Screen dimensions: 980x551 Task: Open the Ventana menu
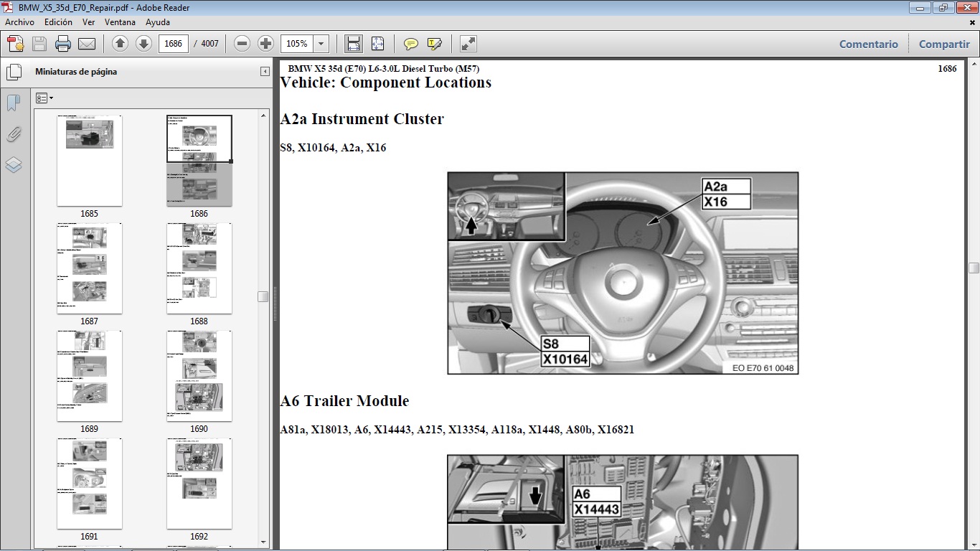[x=121, y=22]
